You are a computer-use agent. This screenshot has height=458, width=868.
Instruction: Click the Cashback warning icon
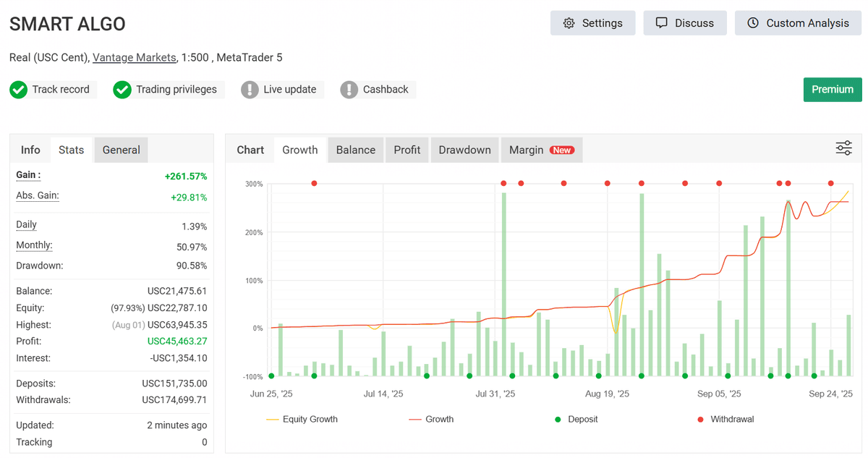[x=349, y=90]
